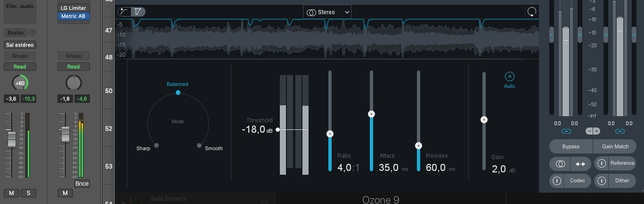
Task: Open the Stereo channel mode dropdown
Action: tap(327, 12)
